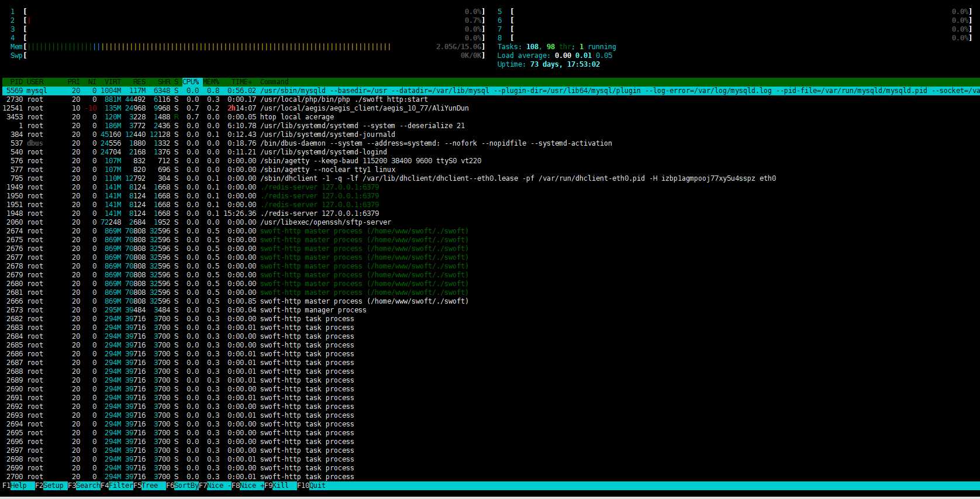The image size is (980, 499).
Task: Click the Swp usage meter bar
Action: point(247,56)
